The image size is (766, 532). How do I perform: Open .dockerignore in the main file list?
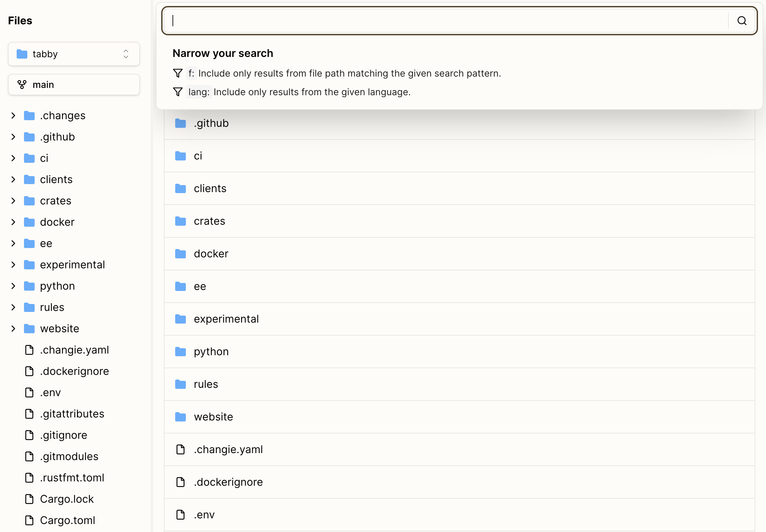[228, 482]
